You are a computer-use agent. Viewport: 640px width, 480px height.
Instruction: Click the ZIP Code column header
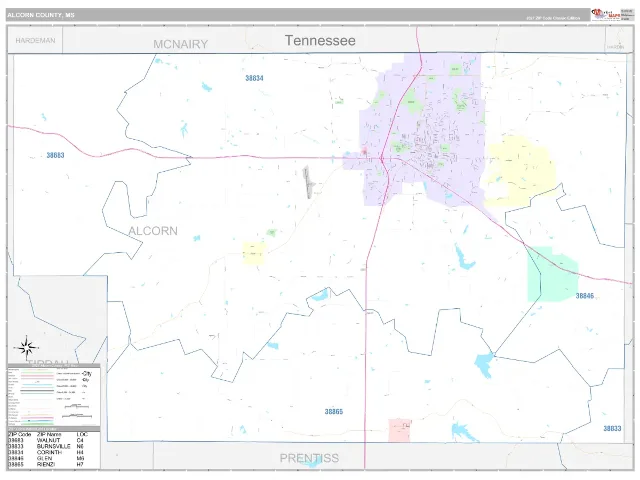(x=20, y=434)
